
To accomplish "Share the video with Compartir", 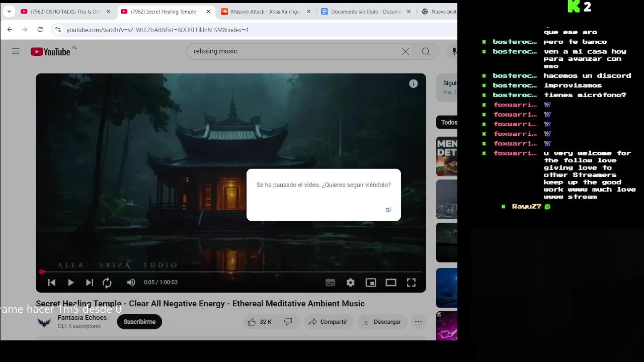I will (x=328, y=322).
